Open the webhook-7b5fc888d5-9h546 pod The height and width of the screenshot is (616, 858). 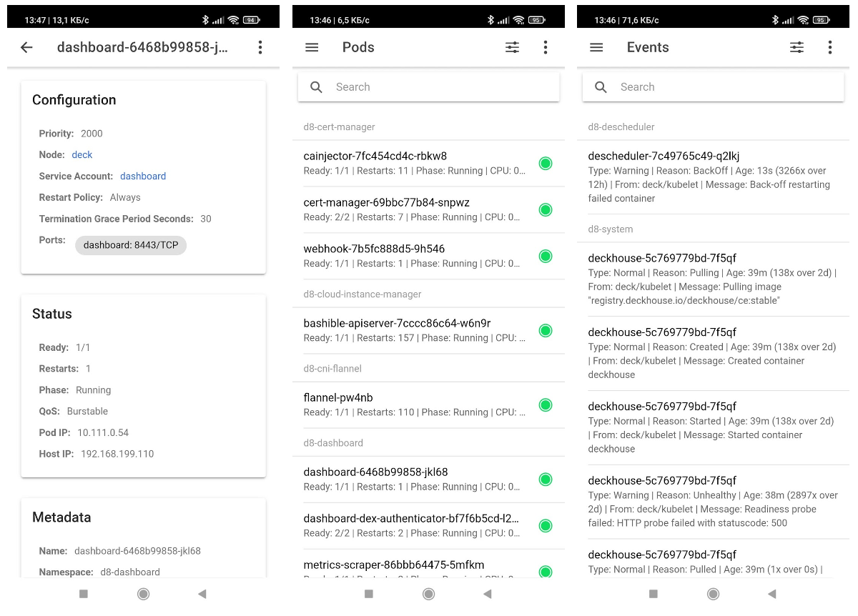coord(415,256)
